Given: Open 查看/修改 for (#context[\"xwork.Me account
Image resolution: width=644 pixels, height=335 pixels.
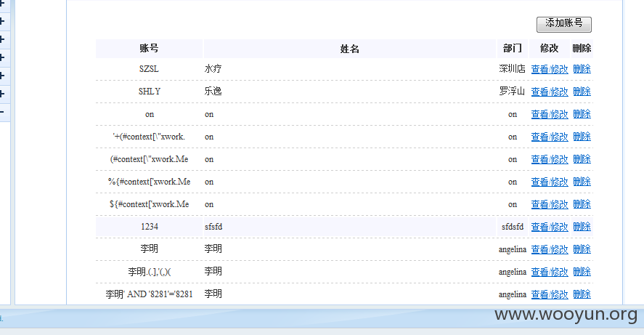Looking at the screenshot, I should [x=550, y=159].
